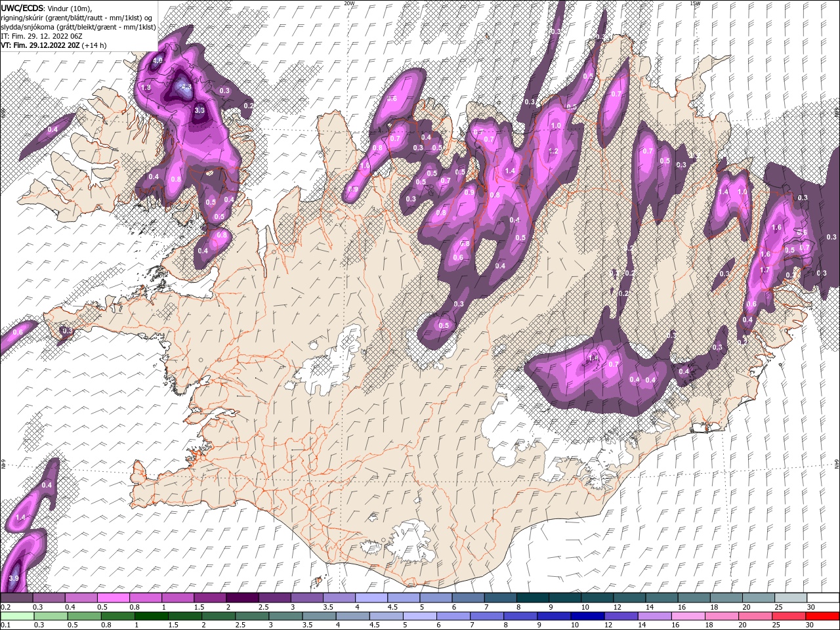Select the 12 purple swatch in lower legend
The image size is (840, 630).
tap(621, 616)
